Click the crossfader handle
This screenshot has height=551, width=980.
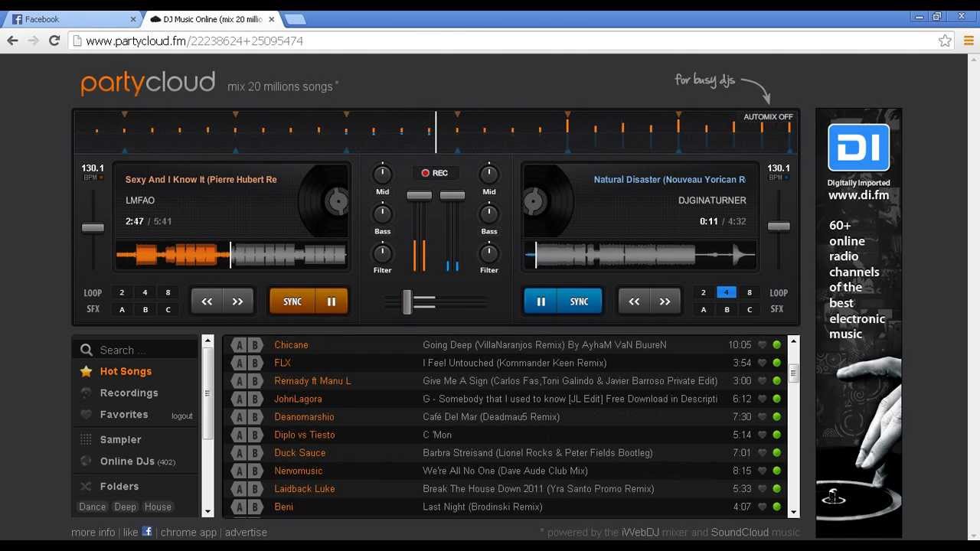click(407, 302)
